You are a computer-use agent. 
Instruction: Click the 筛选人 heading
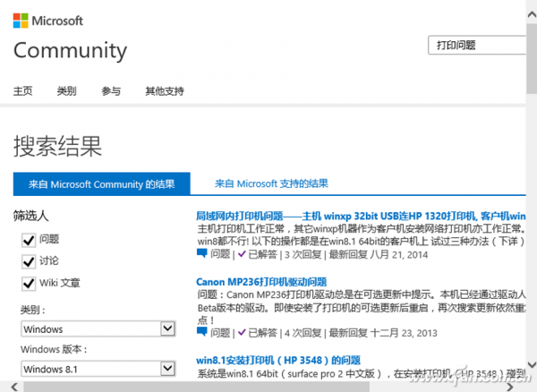30,216
